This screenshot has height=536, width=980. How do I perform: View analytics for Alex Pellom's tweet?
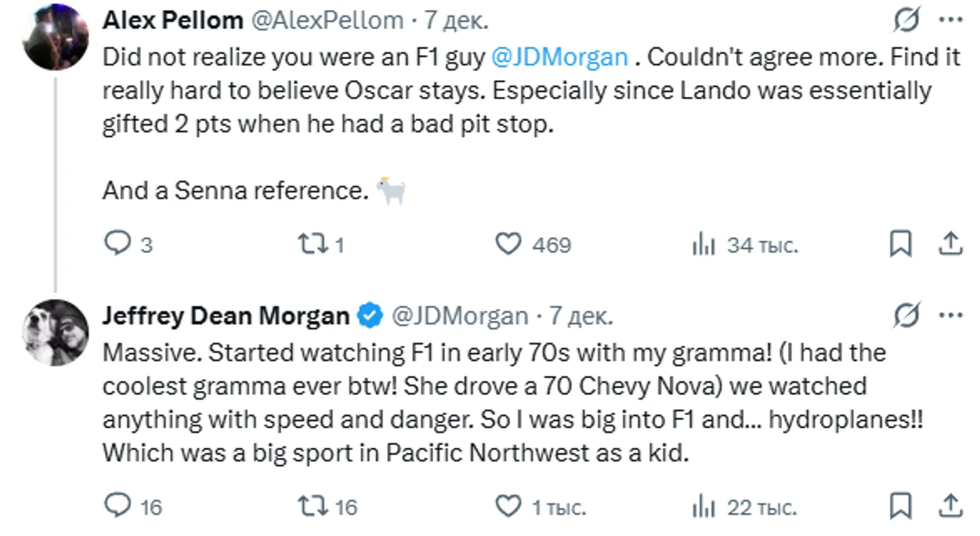[x=703, y=245]
